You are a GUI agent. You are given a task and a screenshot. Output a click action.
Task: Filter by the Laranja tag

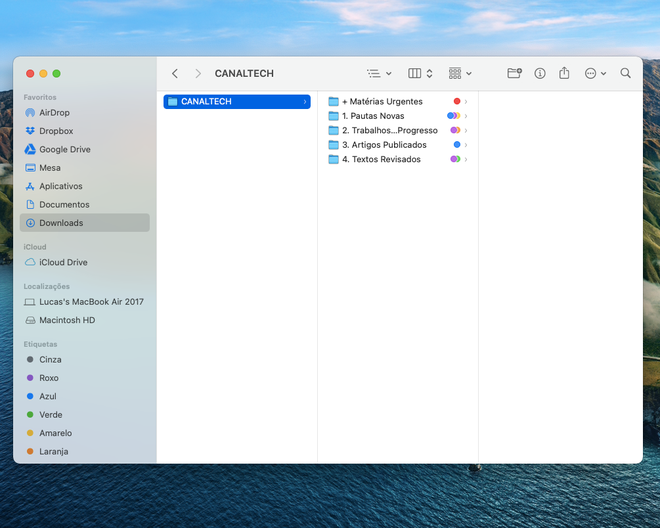pyautogui.click(x=85, y=451)
